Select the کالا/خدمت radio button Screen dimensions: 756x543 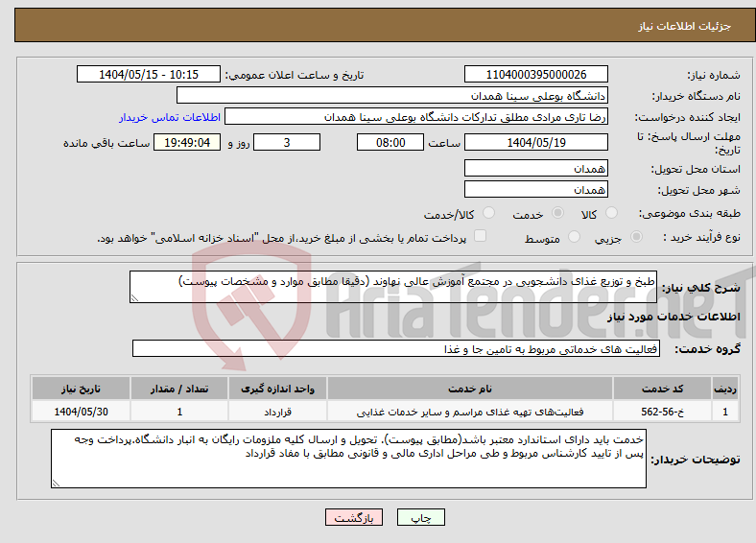489,213
